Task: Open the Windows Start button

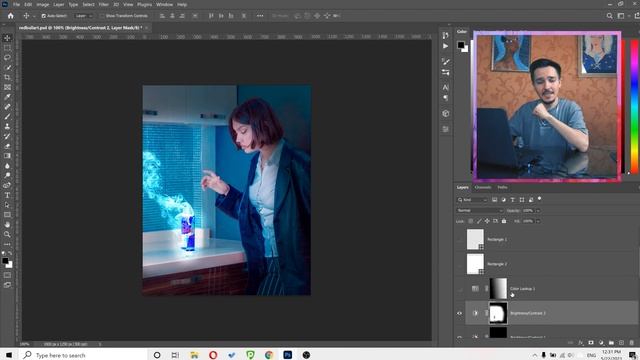Action: tap(9, 355)
